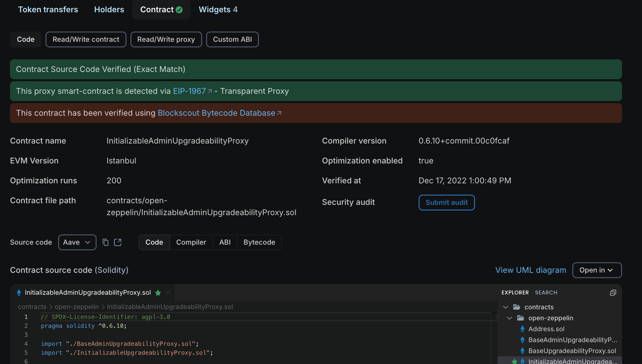The image size is (642, 364).
Task: Switch to the Bytecode tab
Action: click(259, 242)
